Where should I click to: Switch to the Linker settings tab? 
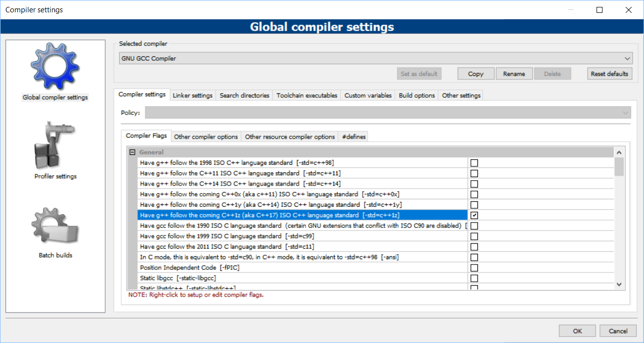(x=192, y=95)
